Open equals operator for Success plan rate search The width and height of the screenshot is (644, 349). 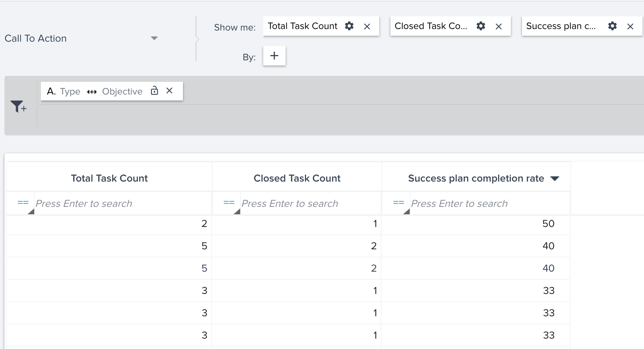[399, 203]
